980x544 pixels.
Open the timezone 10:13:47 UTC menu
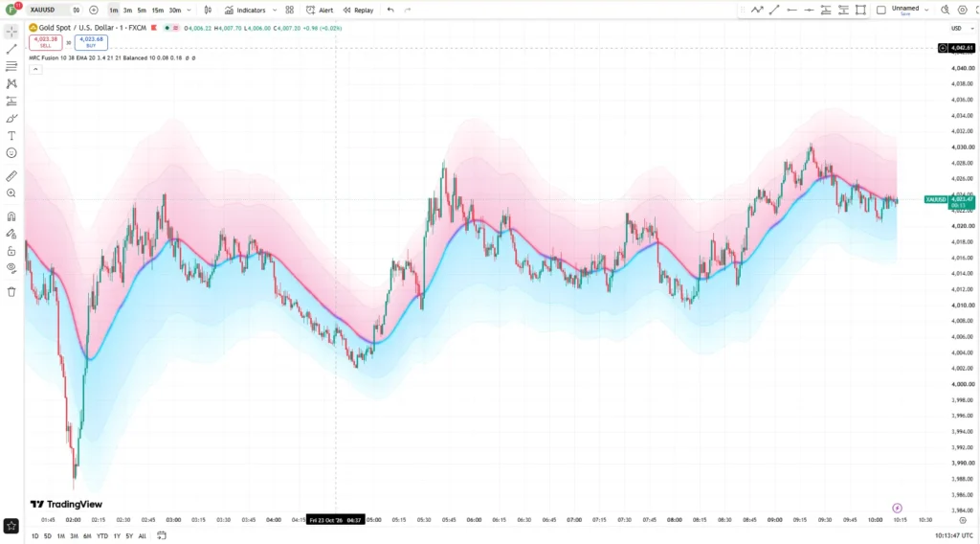click(x=954, y=536)
